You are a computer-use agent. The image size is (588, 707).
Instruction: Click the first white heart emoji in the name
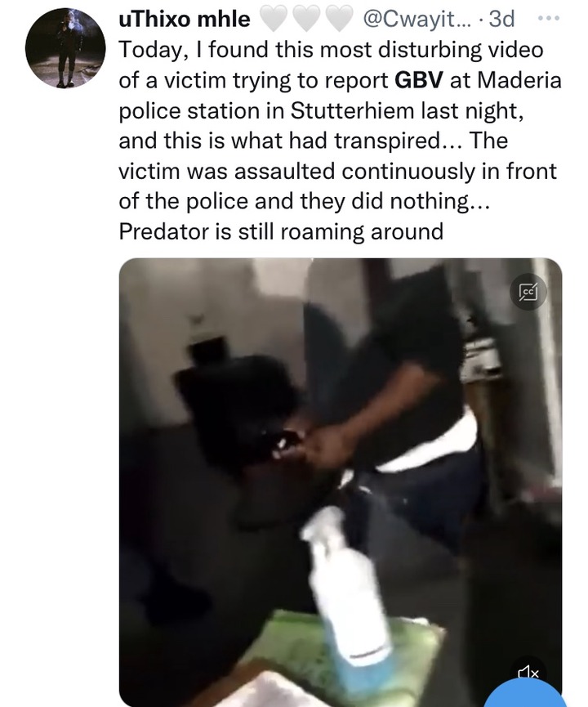coord(274,20)
